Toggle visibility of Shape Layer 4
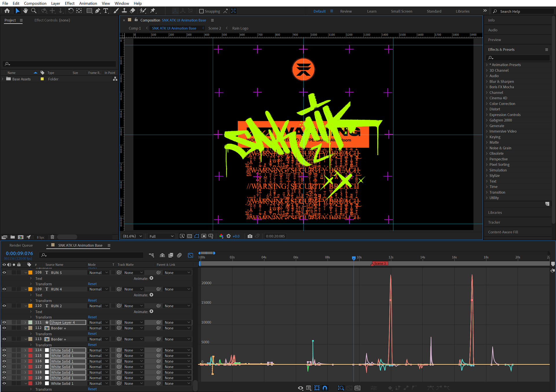Screen dimensions: 556x392 [x=4, y=322]
